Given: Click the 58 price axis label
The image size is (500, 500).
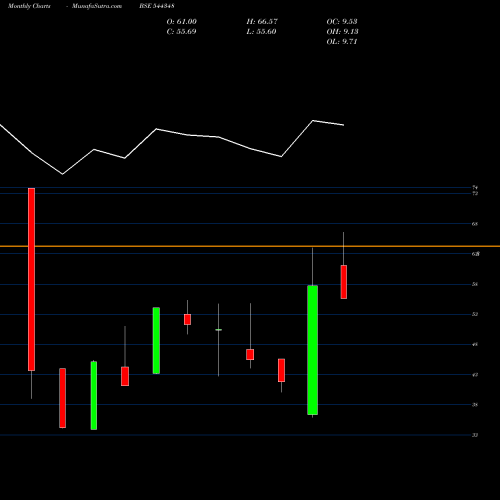Looking at the screenshot, I should (x=475, y=284).
